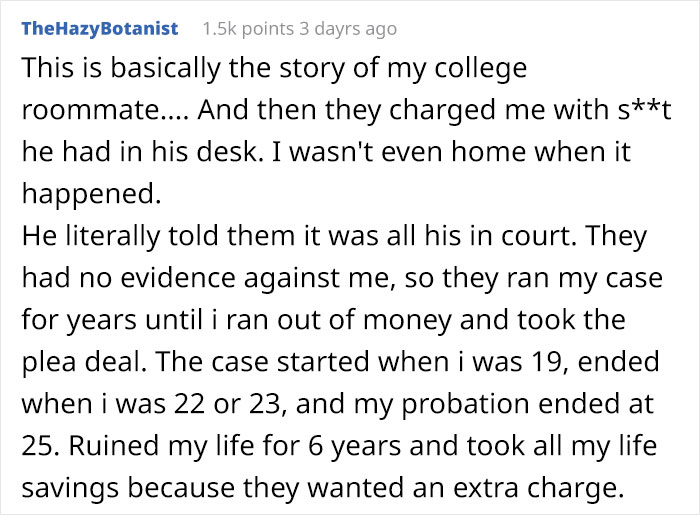The width and height of the screenshot is (700, 515).
Task: Click the line starting "This is basically"
Action: [273, 70]
